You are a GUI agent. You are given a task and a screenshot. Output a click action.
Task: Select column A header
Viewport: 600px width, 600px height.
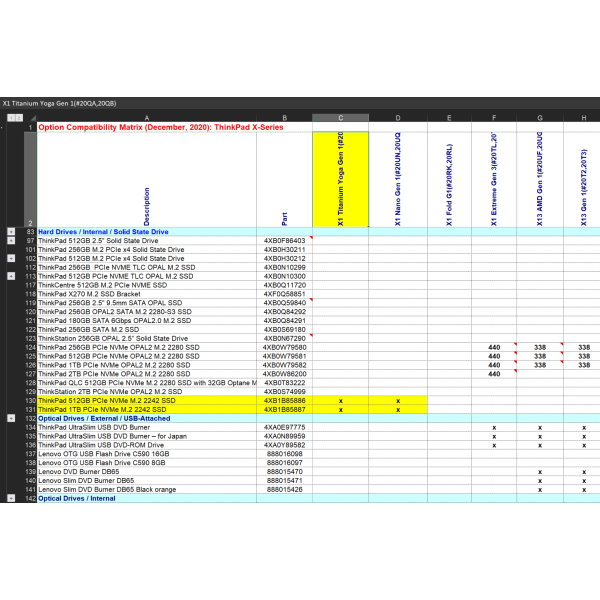147,118
